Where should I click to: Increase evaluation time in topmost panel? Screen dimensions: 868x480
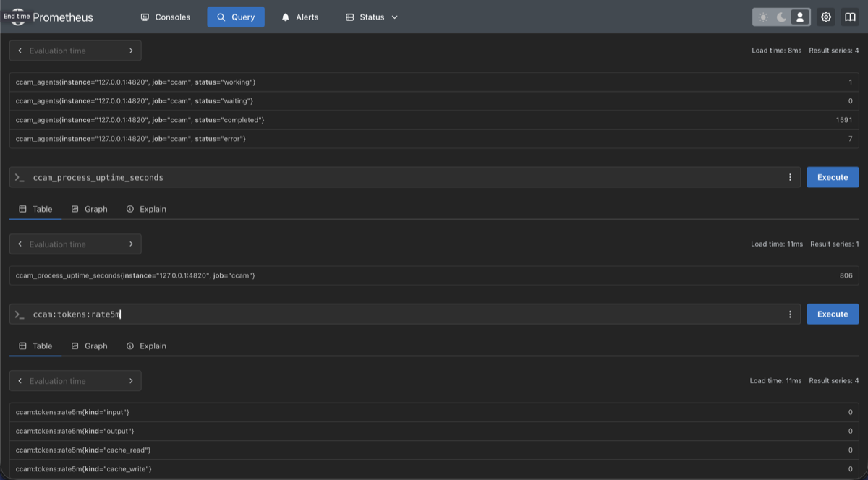[131, 51]
